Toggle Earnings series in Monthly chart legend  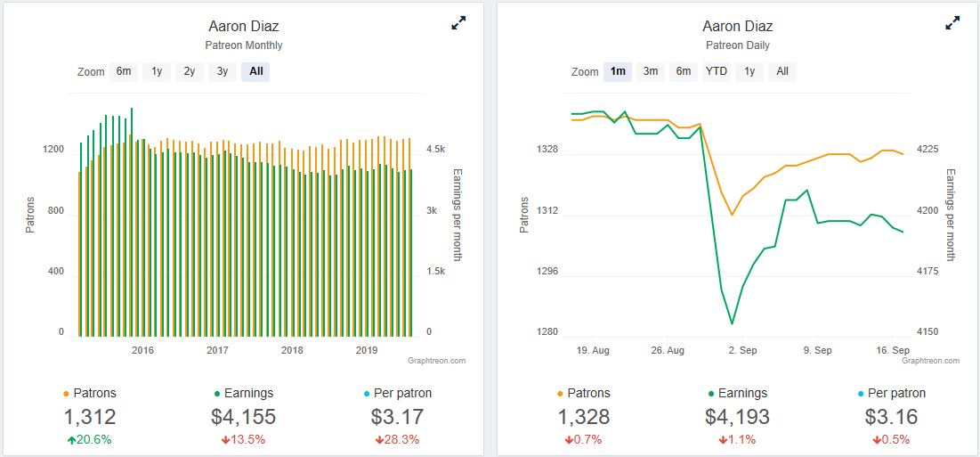(244, 393)
